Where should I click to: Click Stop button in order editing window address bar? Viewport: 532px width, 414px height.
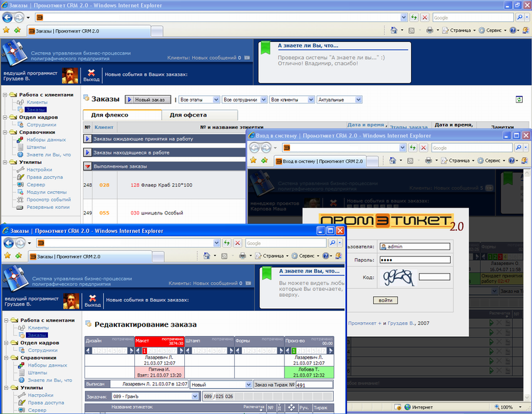click(237, 243)
